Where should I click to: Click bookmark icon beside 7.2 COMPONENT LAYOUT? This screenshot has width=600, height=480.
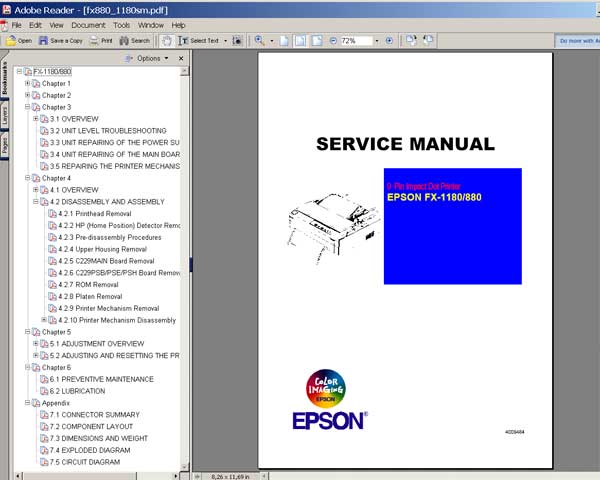tap(44, 427)
